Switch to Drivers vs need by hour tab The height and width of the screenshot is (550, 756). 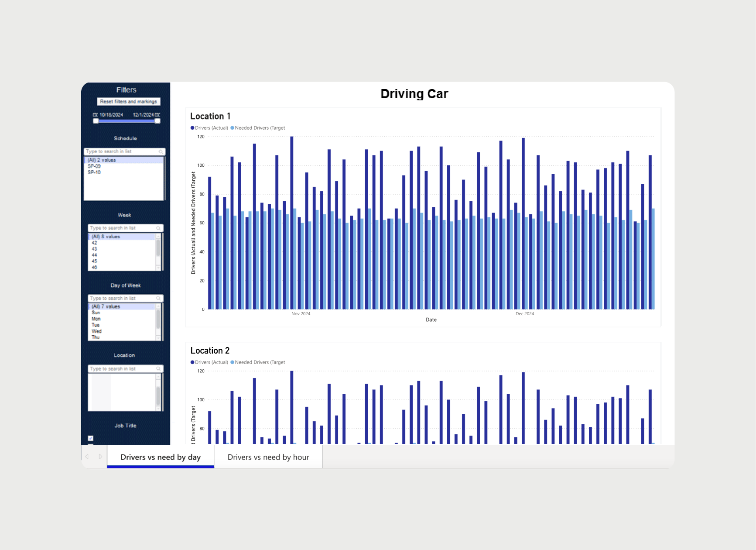click(268, 457)
